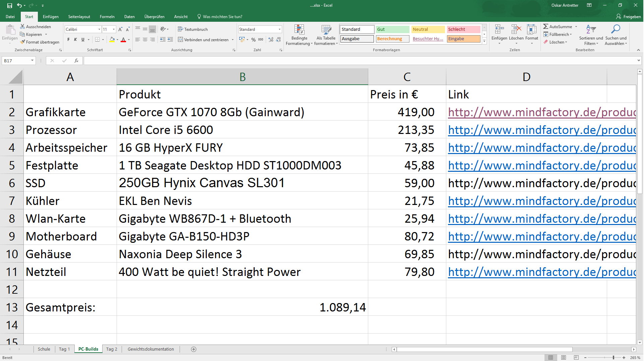
Task: Open Als Tabelle formatieren
Action: click(326, 34)
